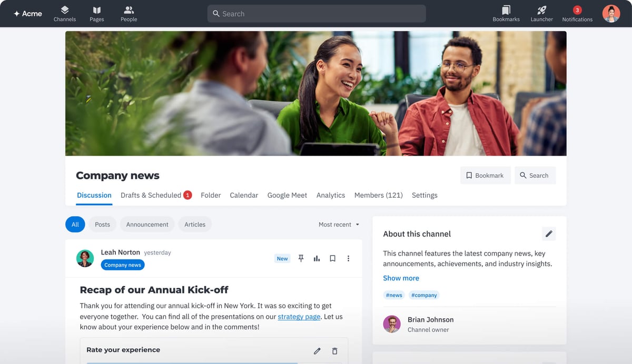
Task: Open Channels from the top navigation
Action: [64, 14]
